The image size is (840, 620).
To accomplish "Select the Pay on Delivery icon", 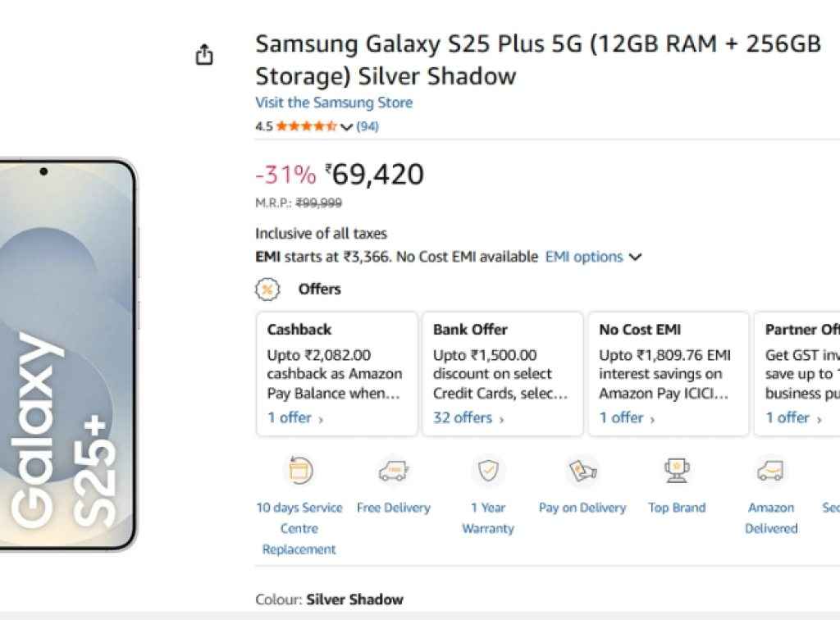I will [x=582, y=469].
